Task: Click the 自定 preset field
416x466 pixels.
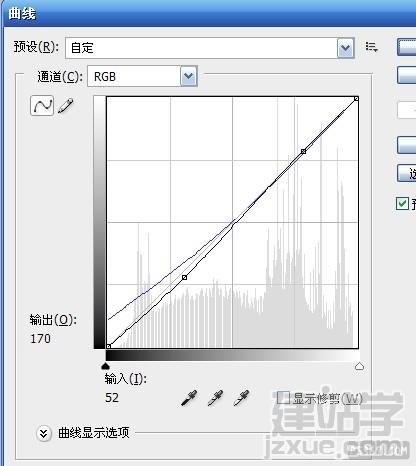Action: pos(201,48)
